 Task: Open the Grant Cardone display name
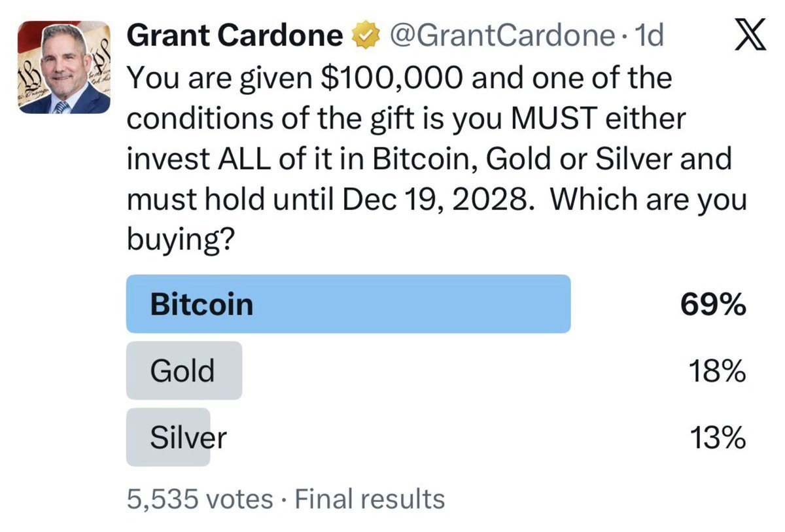tap(234, 36)
